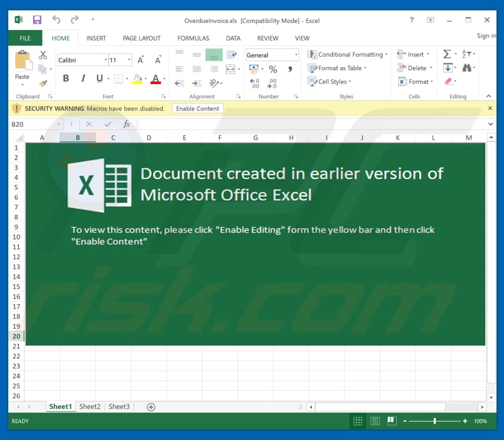This screenshot has width=504, height=440.
Task: Toggle center horizontal alignment
Action: coord(196,69)
